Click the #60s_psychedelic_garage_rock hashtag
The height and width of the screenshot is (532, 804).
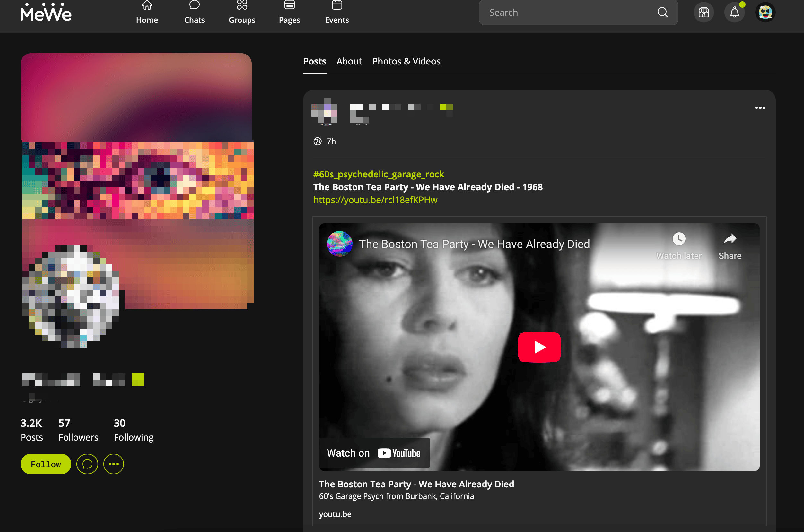pos(378,174)
